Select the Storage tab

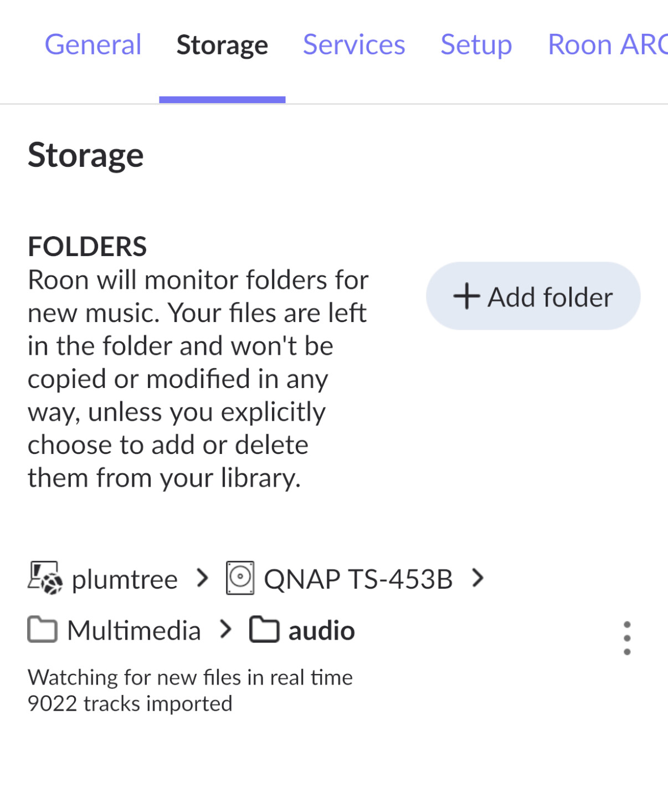[x=222, y=46]
